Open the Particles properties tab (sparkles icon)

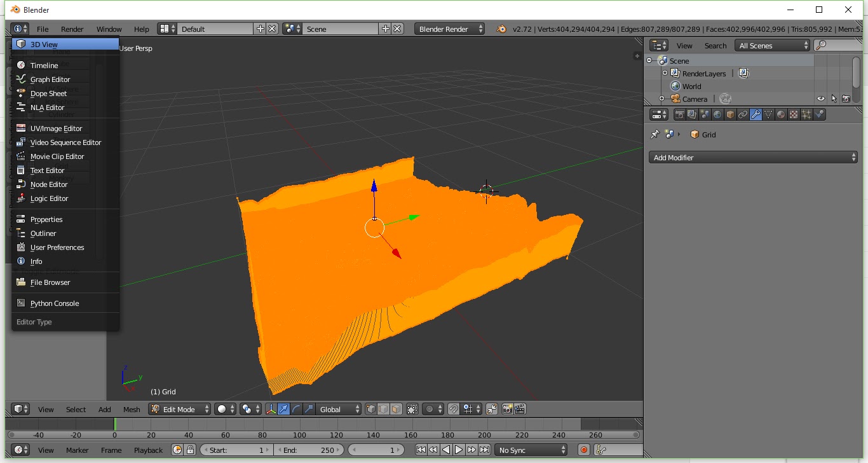806,114
